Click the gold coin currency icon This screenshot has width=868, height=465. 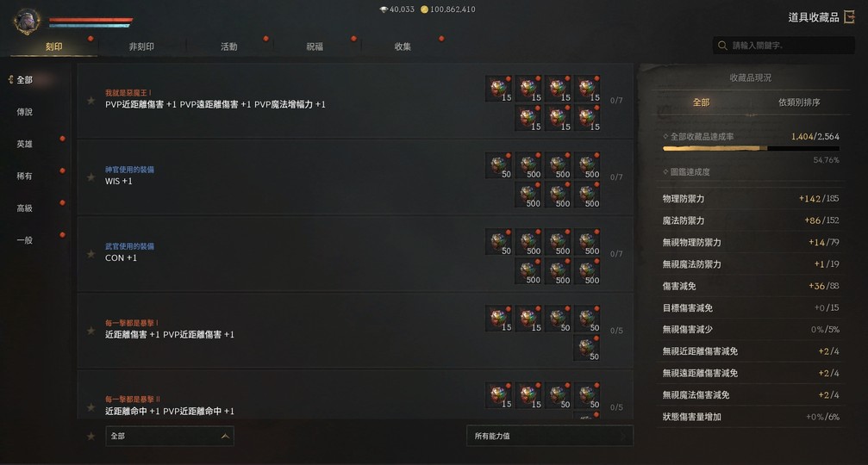(425, 9)
